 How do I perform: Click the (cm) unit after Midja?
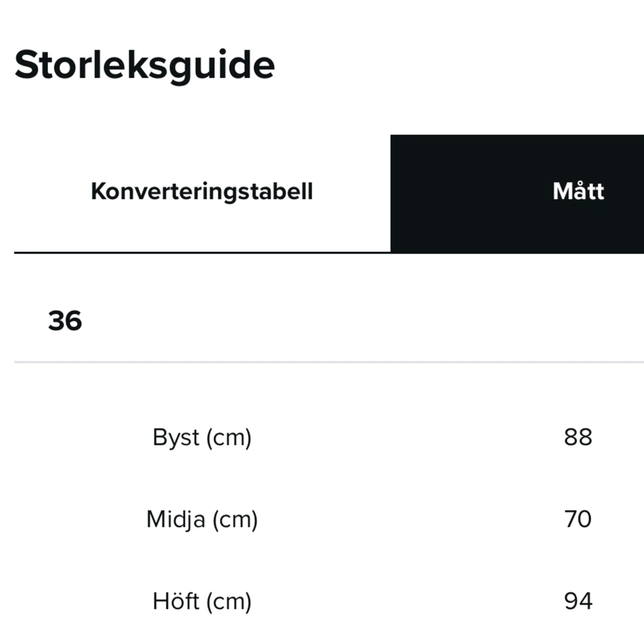pyautogui.click(x=235, y=520)
